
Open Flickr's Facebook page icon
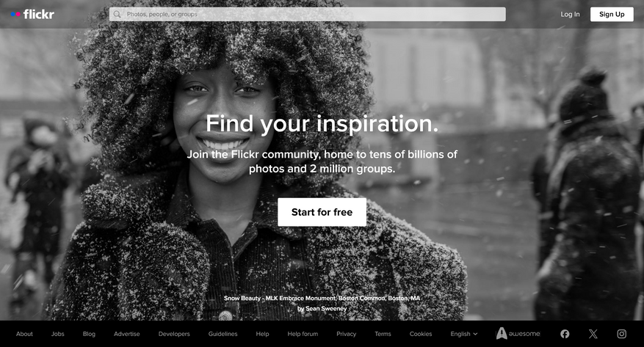565,334
